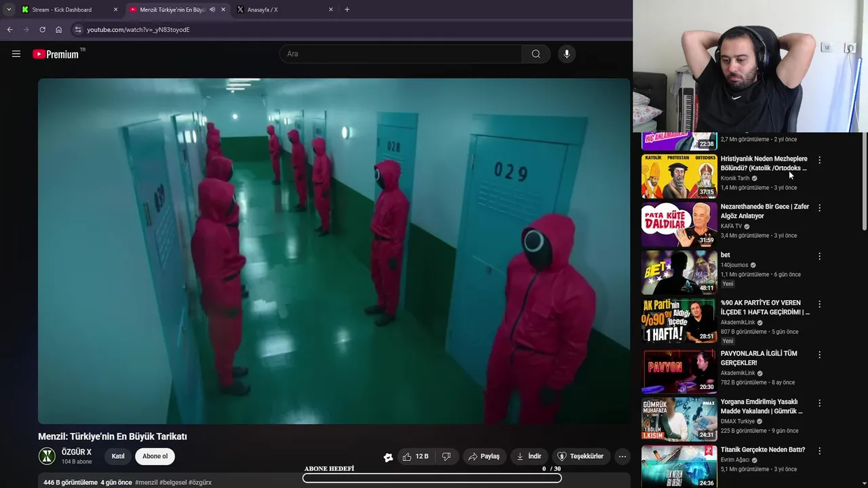Open options menu for bet video
The image size is (868, 488).
(x=819, y=256)
